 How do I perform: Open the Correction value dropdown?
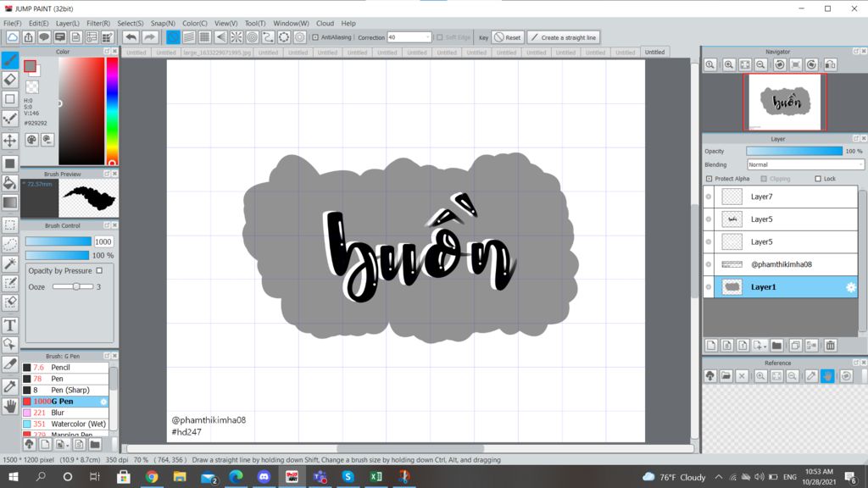click(x=427, y=37)
